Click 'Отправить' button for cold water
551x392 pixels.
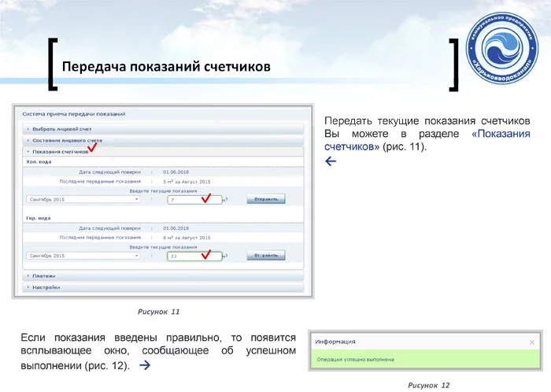[x=266, y=199]
